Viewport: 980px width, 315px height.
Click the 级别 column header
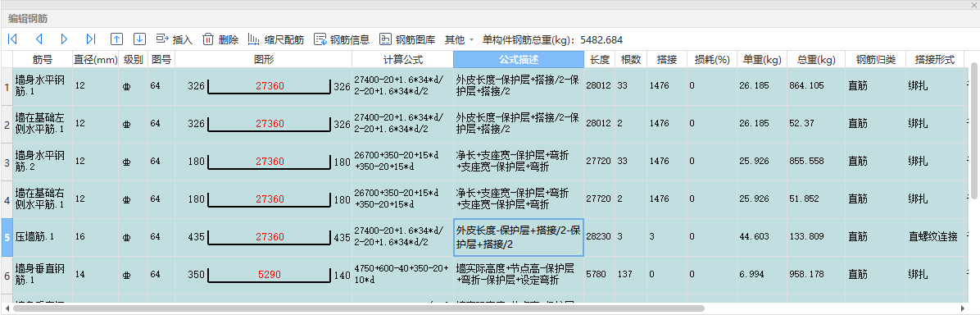(x=133, y=60)
